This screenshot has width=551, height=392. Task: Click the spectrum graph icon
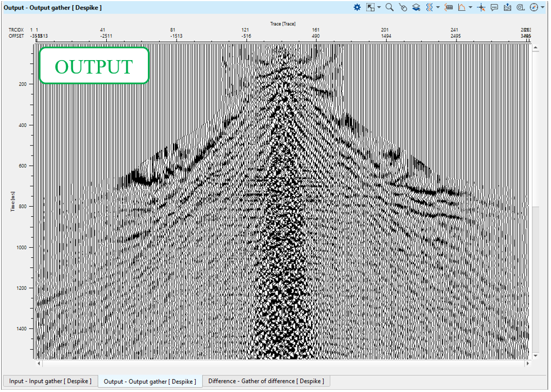[x=462, y=7]
